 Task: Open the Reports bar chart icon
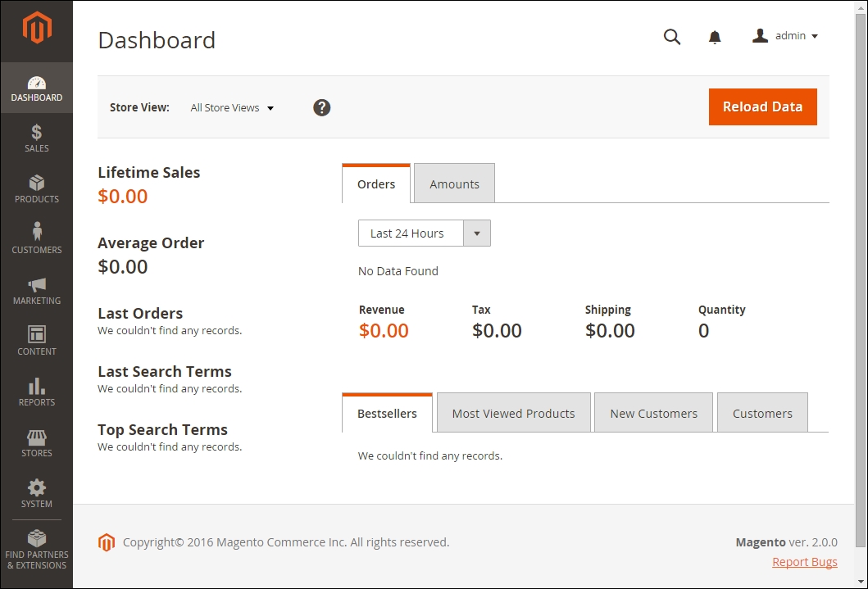(x=36, y=392)
